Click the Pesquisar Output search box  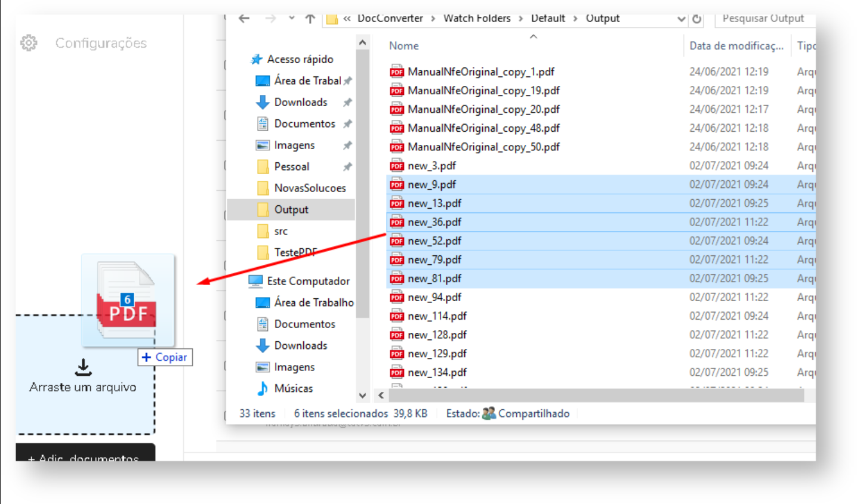point(765,18)
